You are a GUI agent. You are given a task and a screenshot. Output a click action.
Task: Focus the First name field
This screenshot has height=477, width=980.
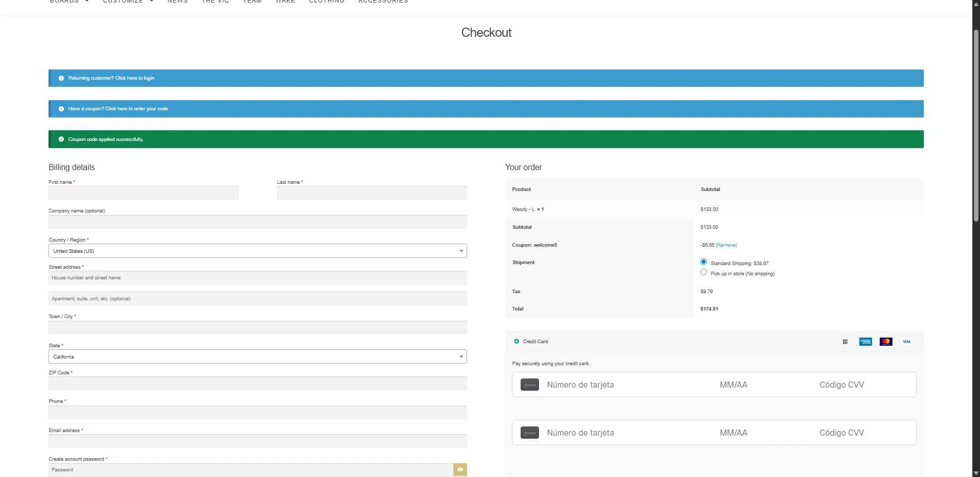(143, 193)
